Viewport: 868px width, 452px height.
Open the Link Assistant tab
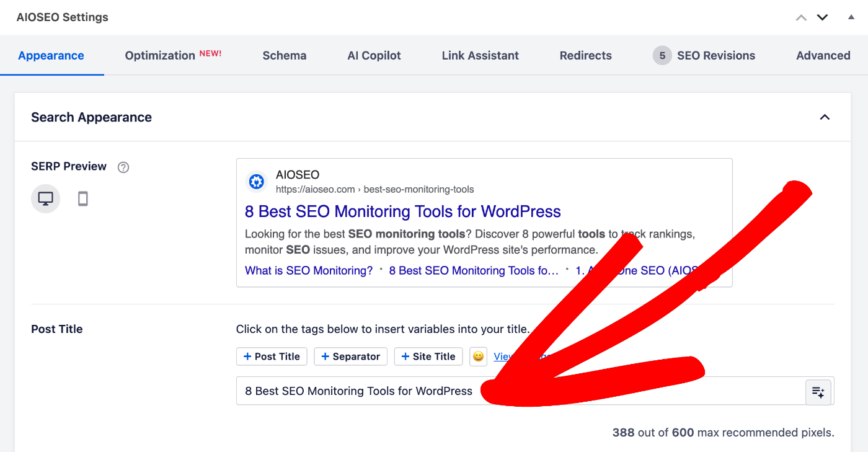480,55
